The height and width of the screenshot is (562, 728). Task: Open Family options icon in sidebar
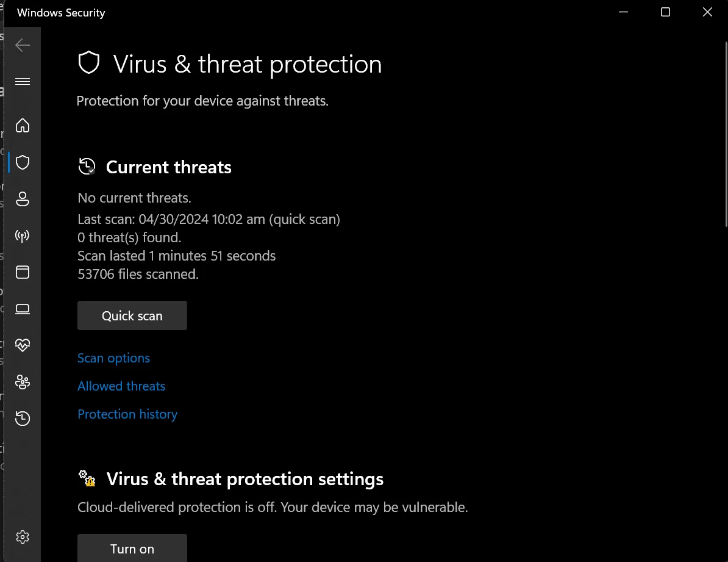coord(23,382)
